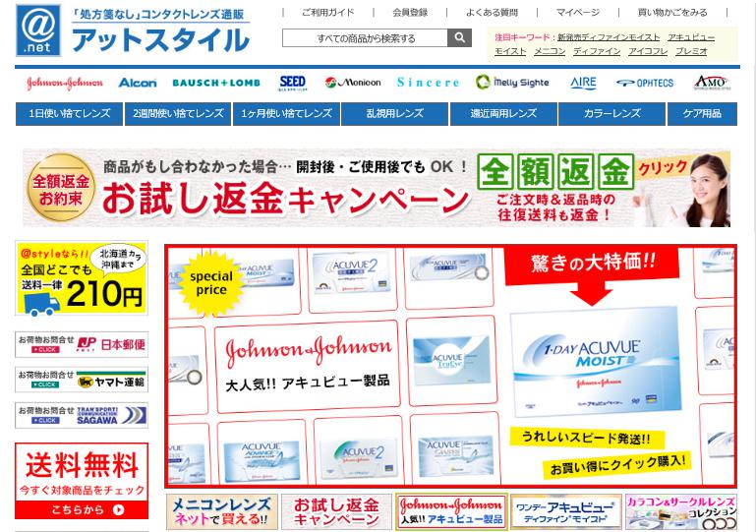Click keyword プレミオ

coord(691,51)
